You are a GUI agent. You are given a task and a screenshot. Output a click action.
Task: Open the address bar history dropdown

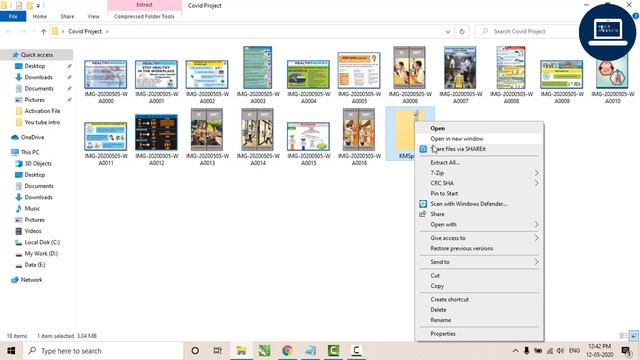[x=448, y=31]
